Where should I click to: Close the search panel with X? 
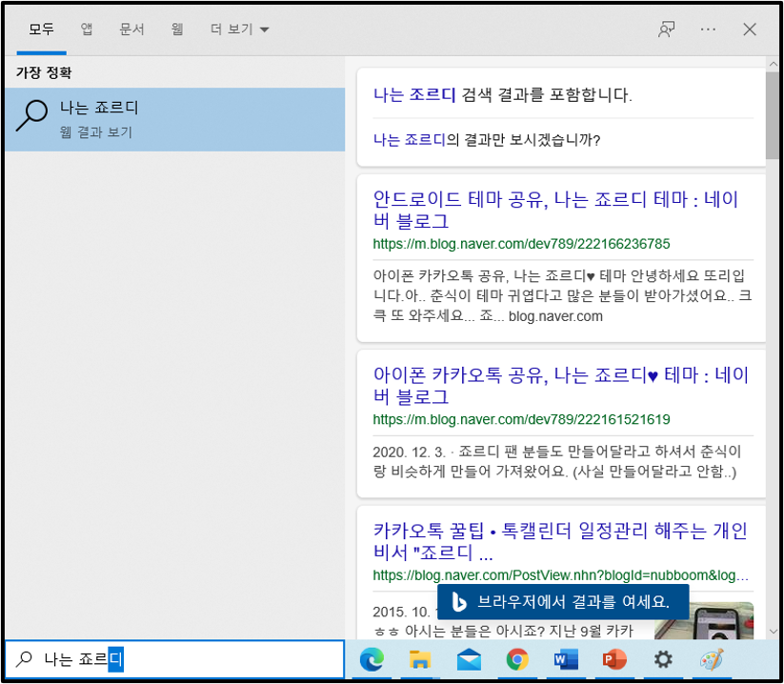750,30
